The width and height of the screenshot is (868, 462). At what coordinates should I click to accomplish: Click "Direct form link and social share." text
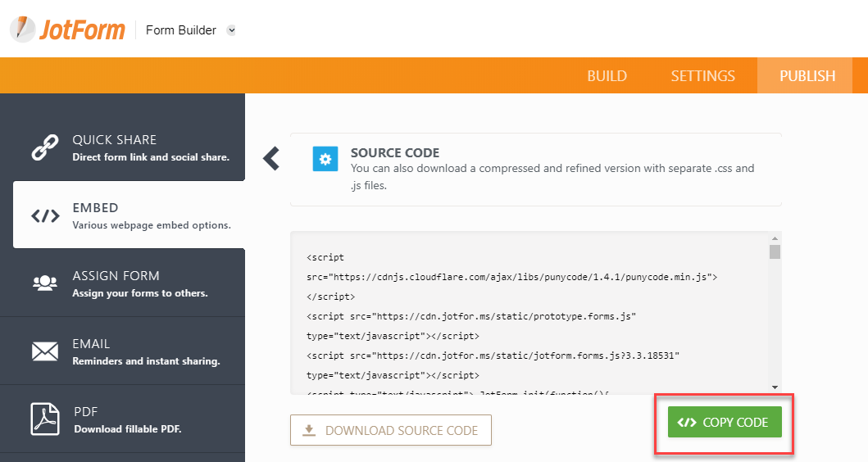[151, 157]
